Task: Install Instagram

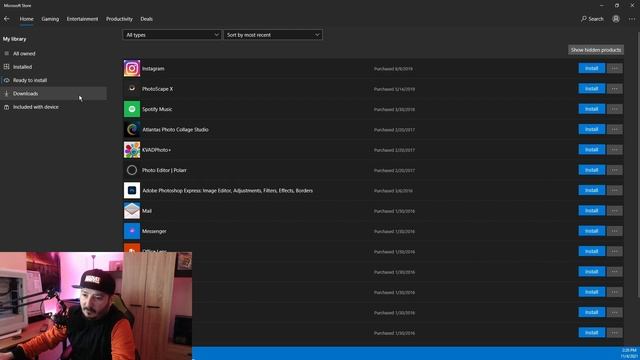Action: (x=591, y=68)
